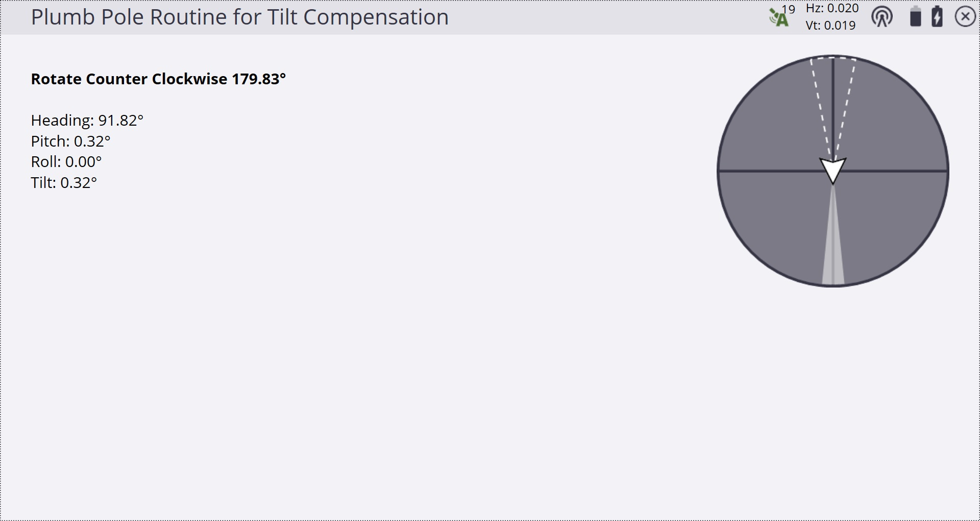Select the Rotate Counter Clockwise instruction text
Screen dimensions: 980x521
(158, 79)
